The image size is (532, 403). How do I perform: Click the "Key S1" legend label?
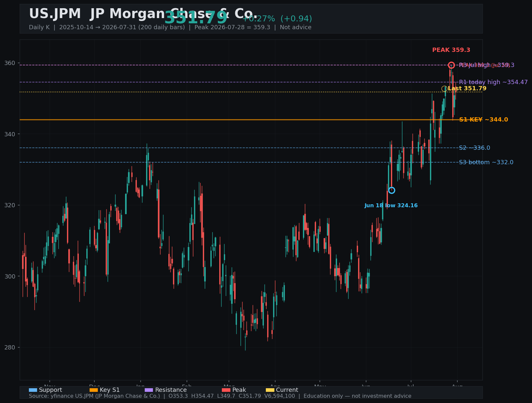(x=110, y=390)
